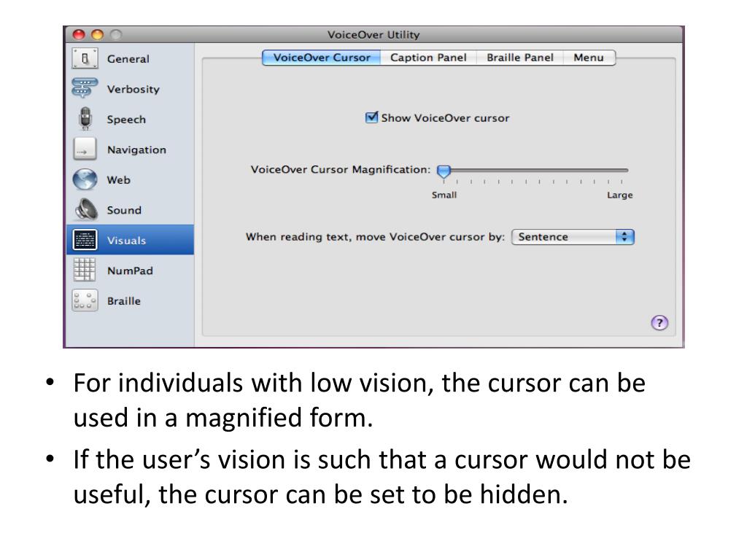Click the When reading text label
The width and height of the screenshot is (747, 560).
[375, 237]
